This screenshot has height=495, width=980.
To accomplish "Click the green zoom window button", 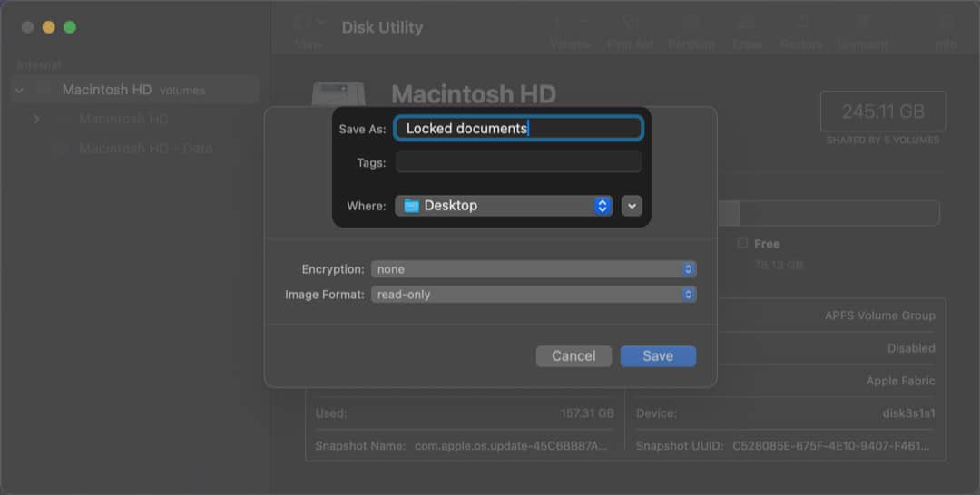I will point(70,27).
